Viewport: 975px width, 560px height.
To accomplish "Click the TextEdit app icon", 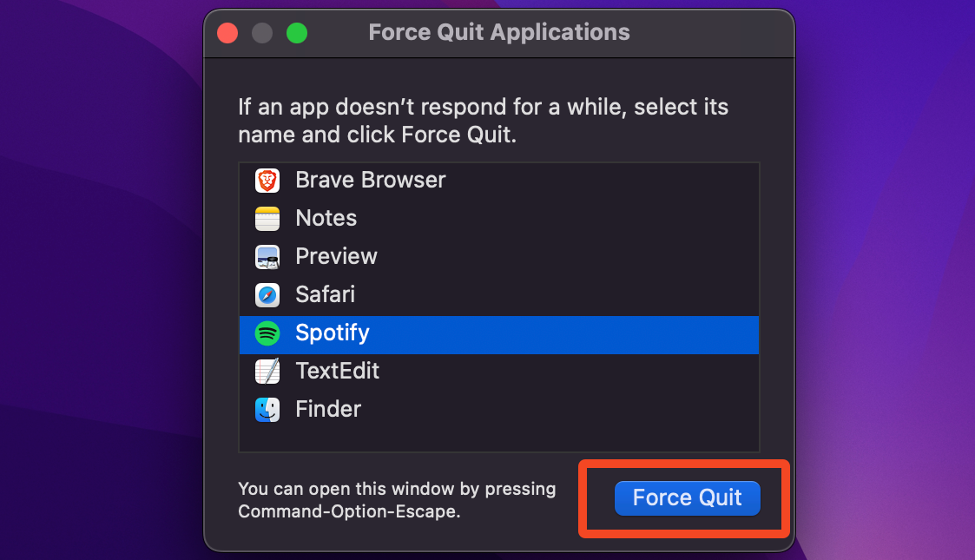I will pos(267,371).
